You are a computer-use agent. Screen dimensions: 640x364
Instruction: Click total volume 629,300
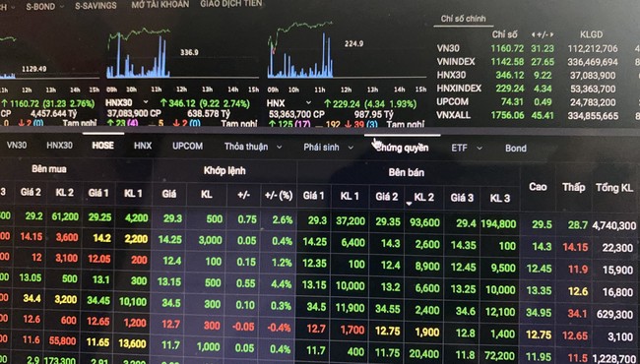pyautogui.click(x=614, y=314)
